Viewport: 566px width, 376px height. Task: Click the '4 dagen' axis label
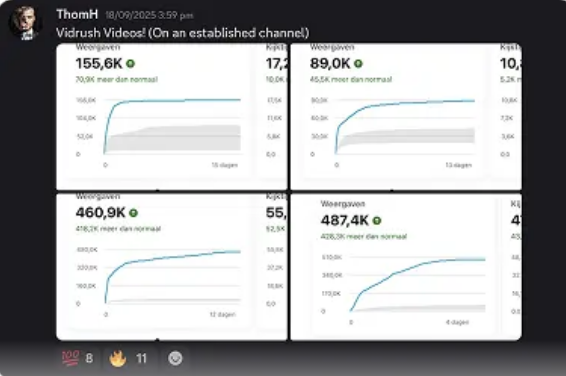(457, 322)
